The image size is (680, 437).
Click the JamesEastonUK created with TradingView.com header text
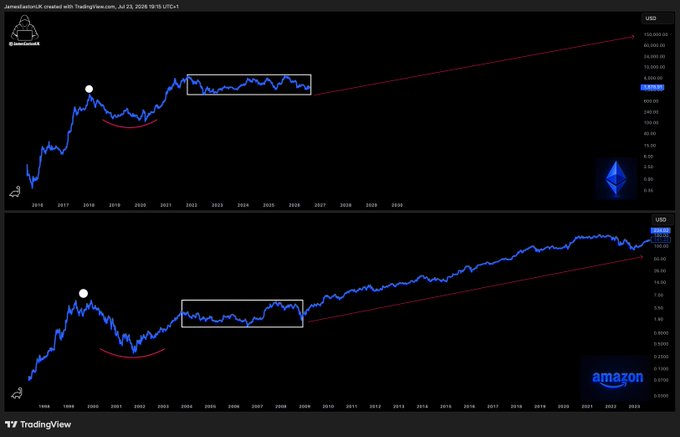91,7
